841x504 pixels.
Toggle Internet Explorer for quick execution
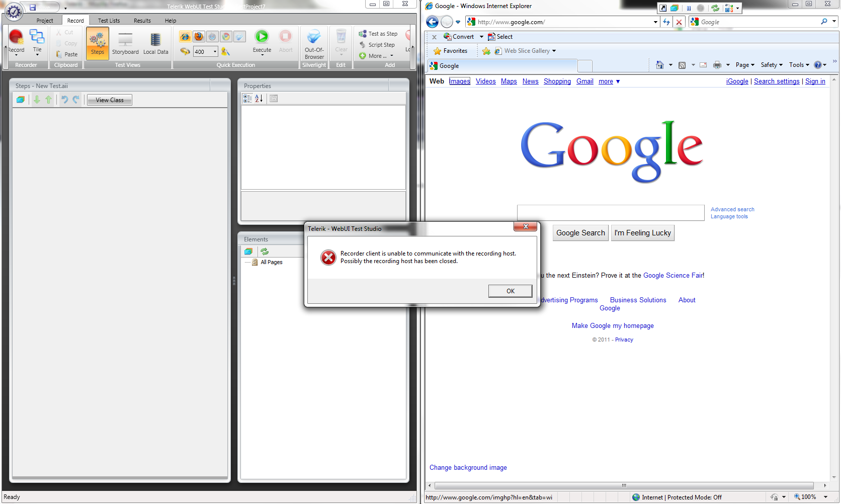pyautogui.click(x=185, y=37)
